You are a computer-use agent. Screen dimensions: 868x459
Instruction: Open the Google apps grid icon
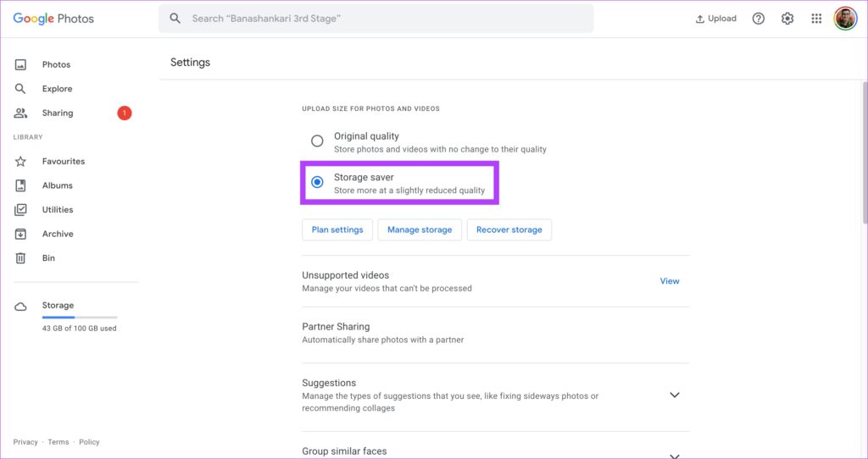816,19
